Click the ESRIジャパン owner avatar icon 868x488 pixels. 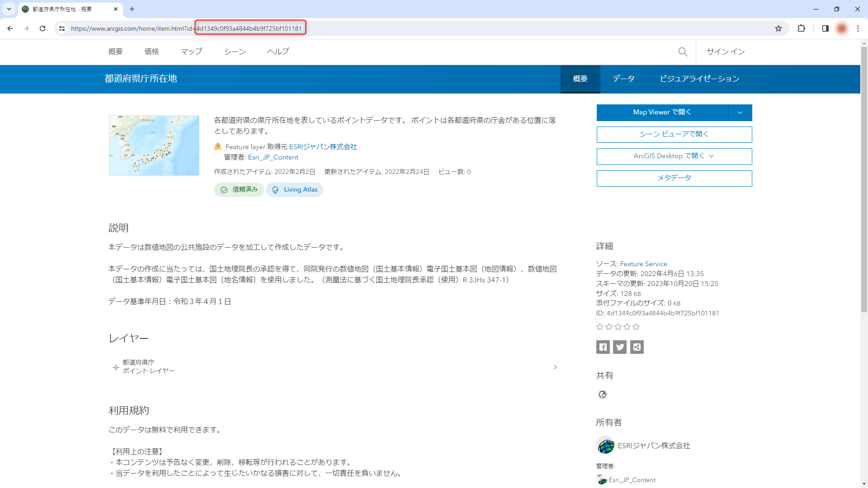tap(605, 446)
